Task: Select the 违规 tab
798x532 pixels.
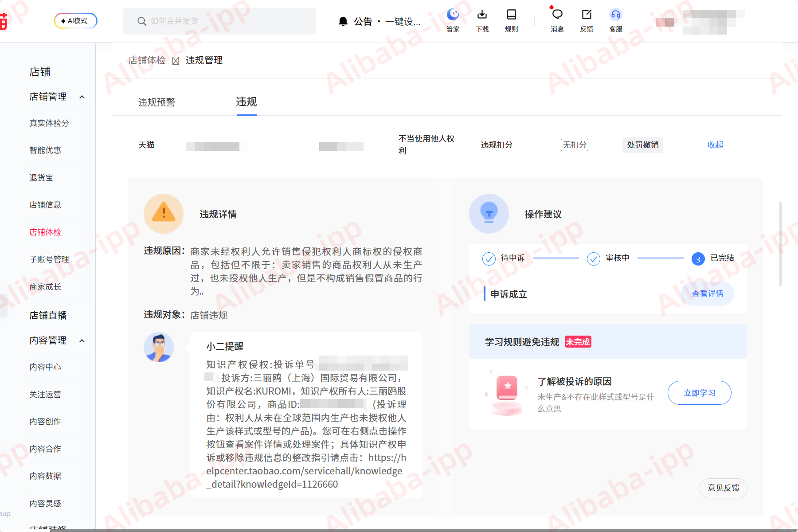Action: click(246, 102)
